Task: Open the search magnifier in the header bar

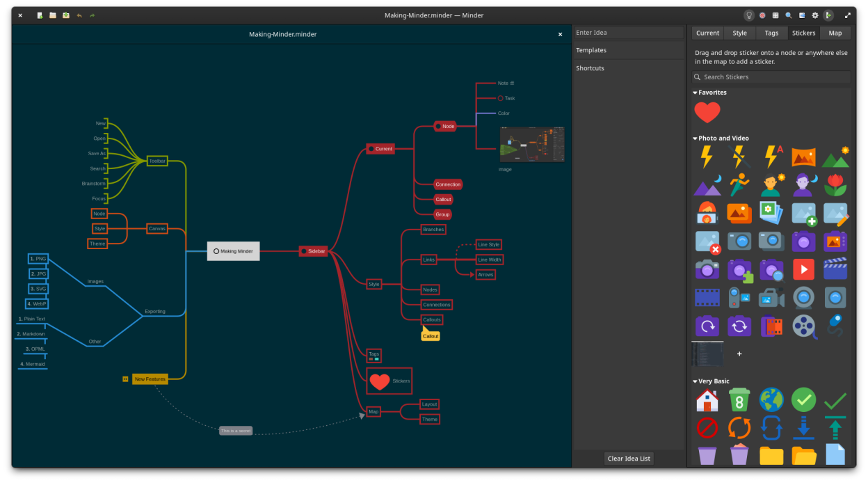Action: (789, 15)
